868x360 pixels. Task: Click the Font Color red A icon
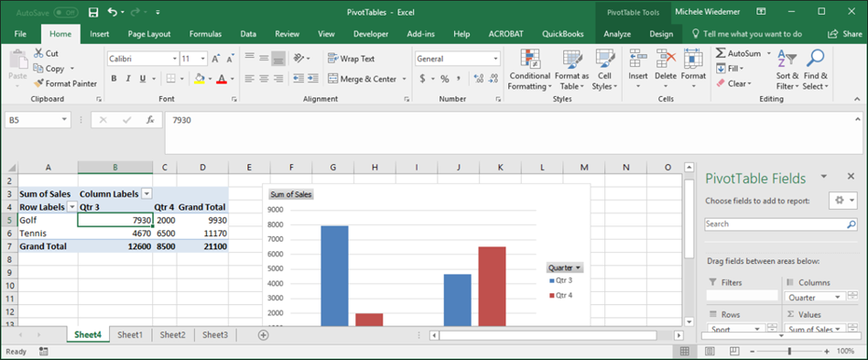coord(222,79)
